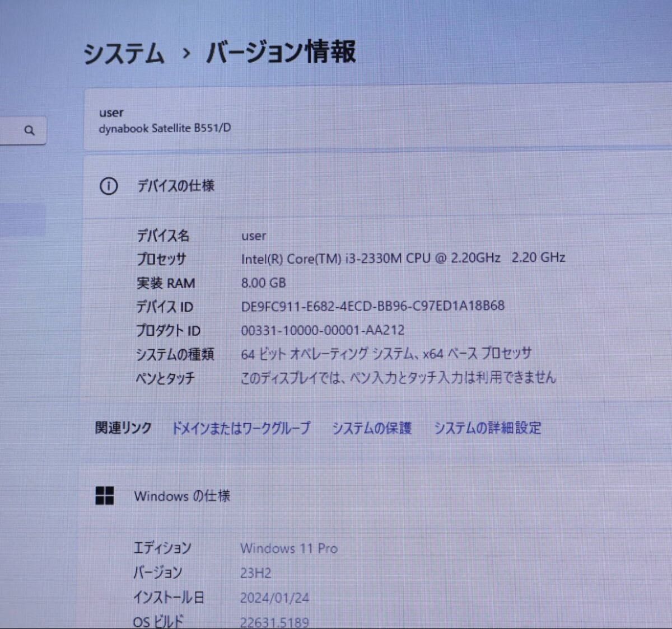
Task: Click the 関連リンク label
Action: click(x=123, y=428)
